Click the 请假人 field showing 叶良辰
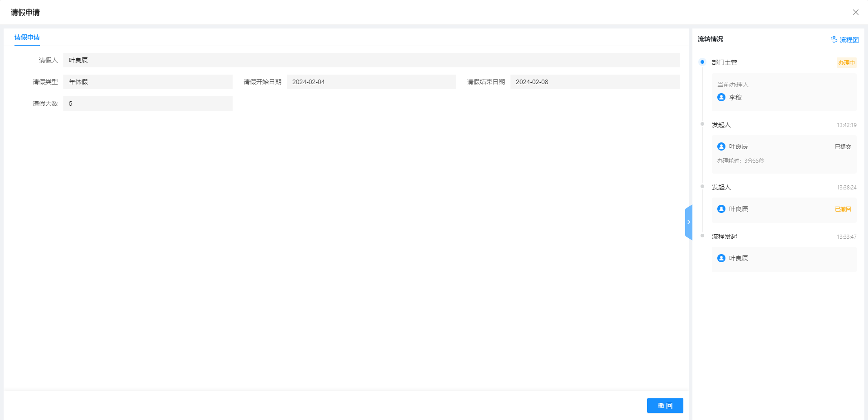 [371, 60]
